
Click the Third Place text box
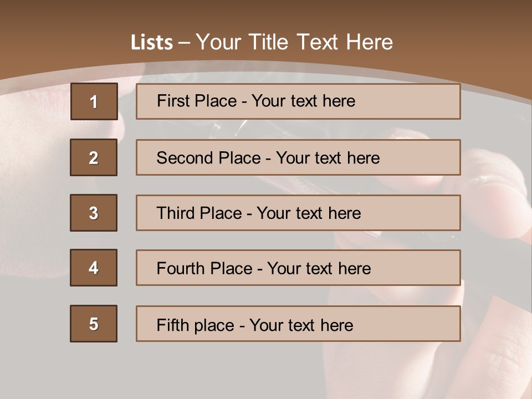[298, 213]
